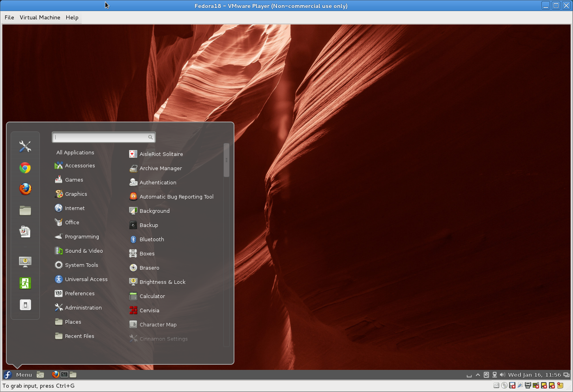
Task: Click the VMware sticky note message icon
Action: coord(560,385)
